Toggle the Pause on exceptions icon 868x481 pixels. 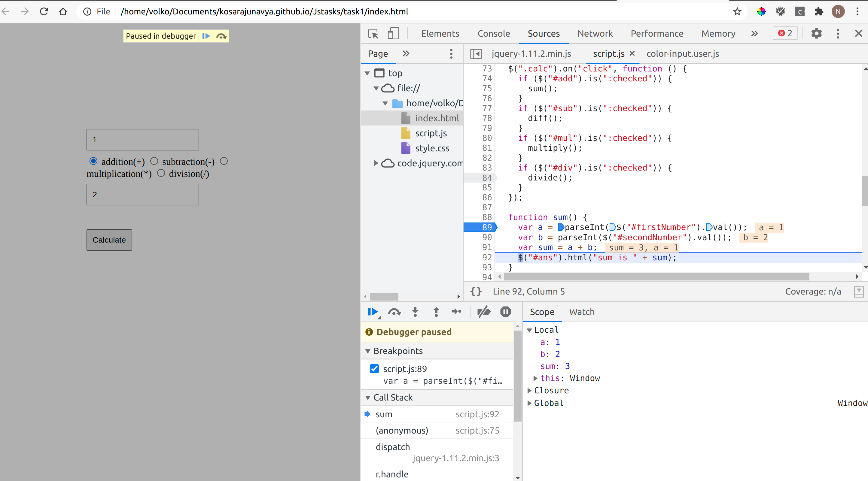click(x=505, y=312)
